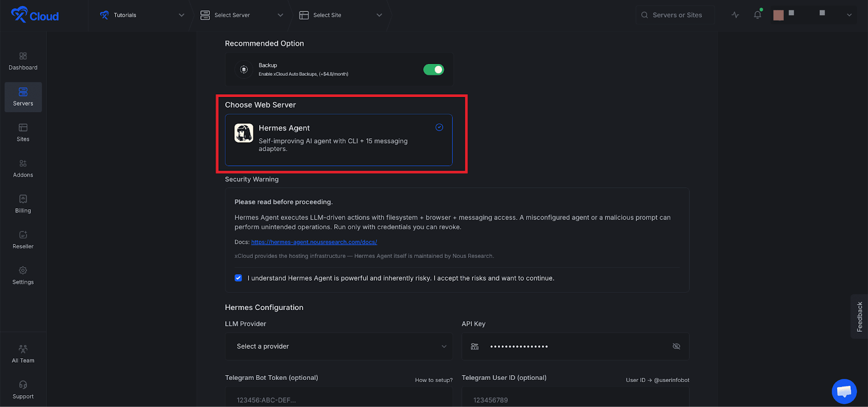Open the LLM Provider select dropdown
The width and height of the screenshot is (868, 407).
[339, 346]
